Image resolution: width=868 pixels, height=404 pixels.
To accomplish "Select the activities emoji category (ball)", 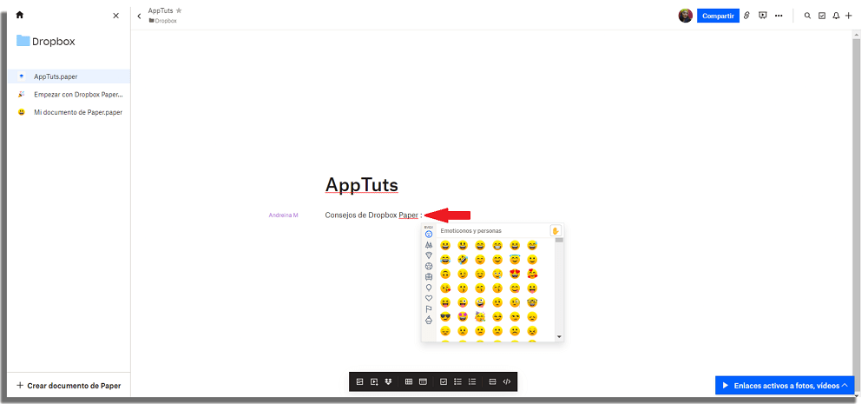I will click(x=429, y=266).
